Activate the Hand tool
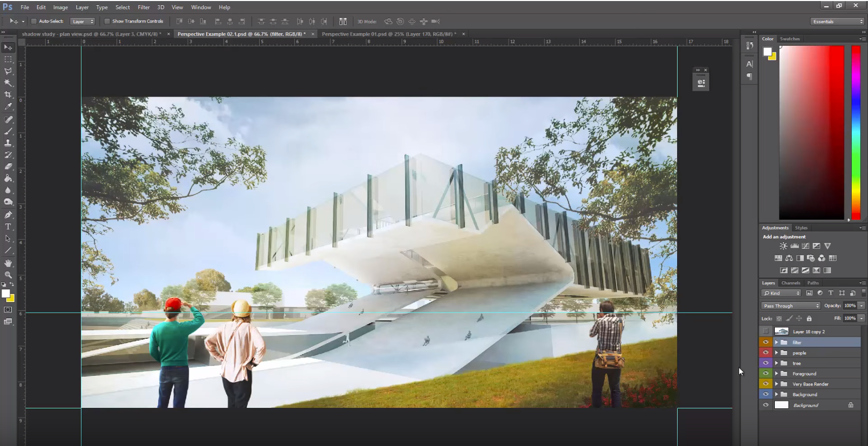Image resolution: width=868 pixels, height=446 pixels. click(8, 263)
